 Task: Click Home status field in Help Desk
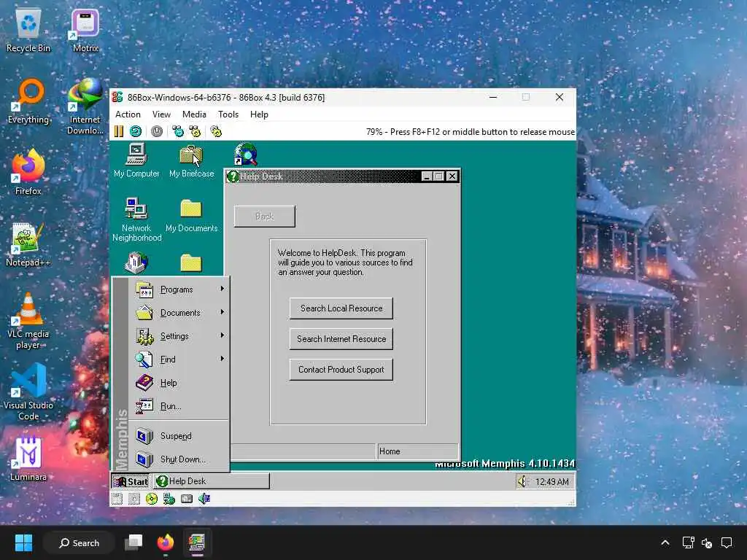point(417,451)
